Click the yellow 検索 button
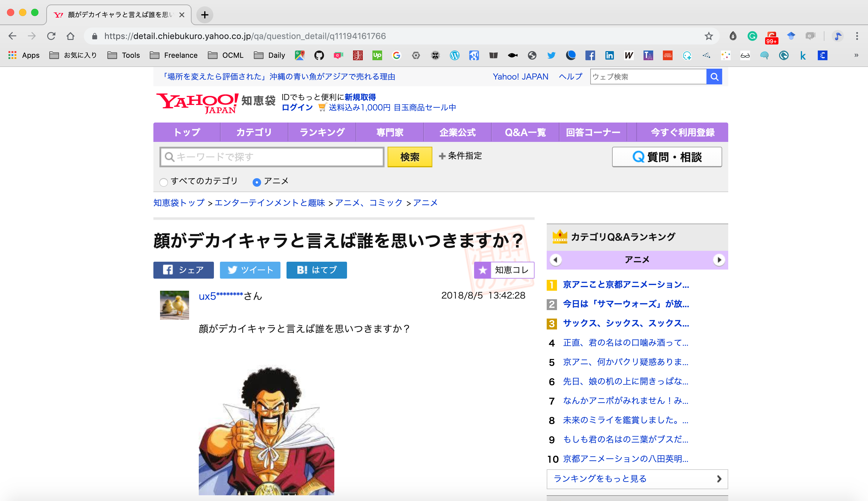This screenshot has height=501, width=868. pos(410,157)
